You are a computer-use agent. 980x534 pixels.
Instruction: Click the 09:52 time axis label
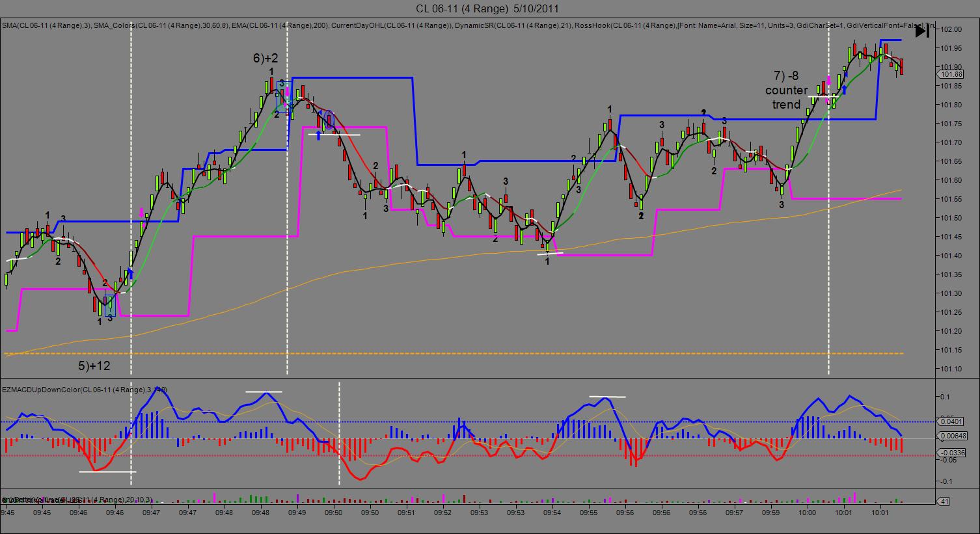point(443,513)
